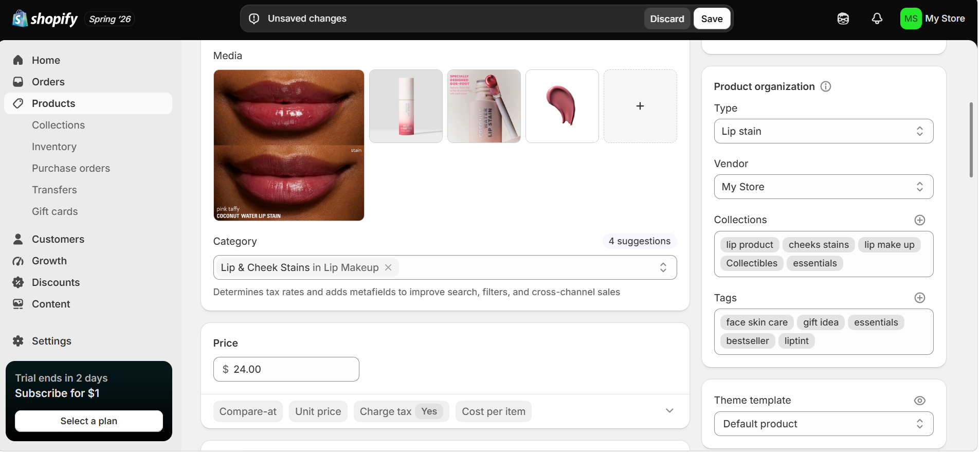This screenshot has height=452, width=980.
Task: Open the Category selector dropdown
Action: tap(445, 267)
